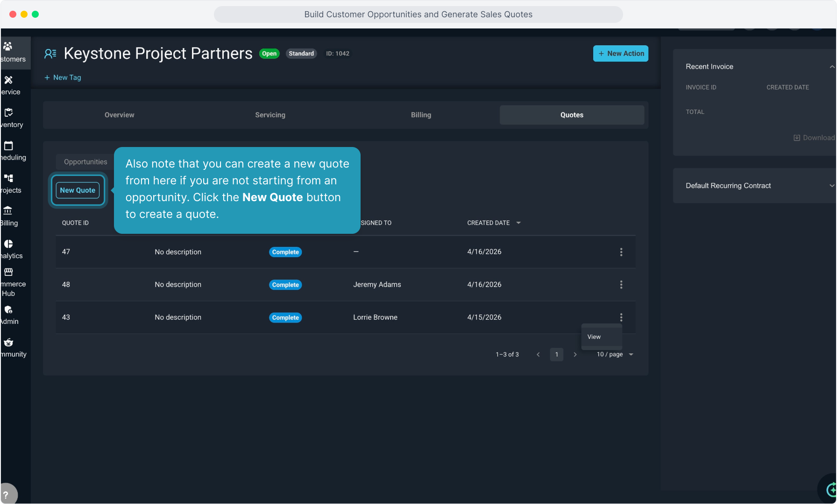837x504 pixels.
Task: Add a tag with the New Tag link
Action: tap(63, 77)
